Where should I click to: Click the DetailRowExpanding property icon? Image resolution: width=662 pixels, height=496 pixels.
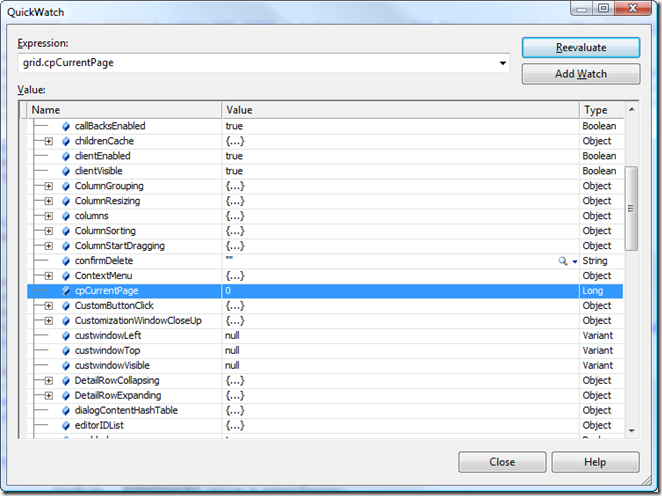[66, 396]
